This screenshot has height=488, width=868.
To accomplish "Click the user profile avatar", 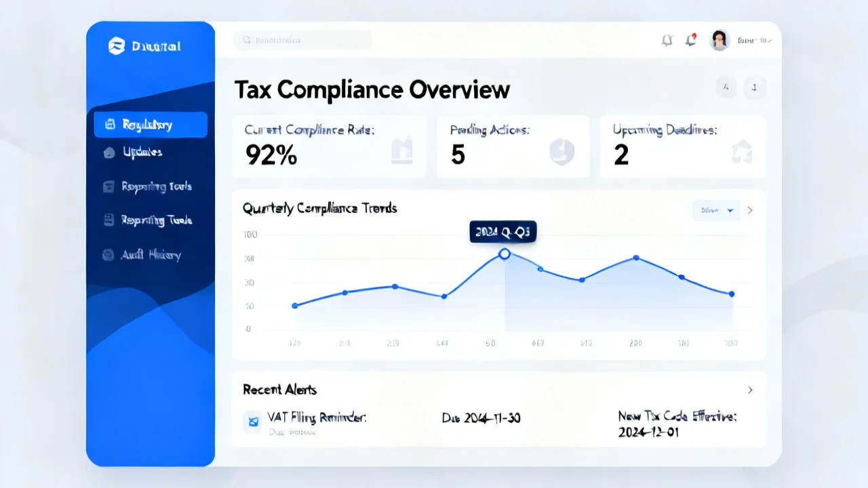I will point(719,40).
